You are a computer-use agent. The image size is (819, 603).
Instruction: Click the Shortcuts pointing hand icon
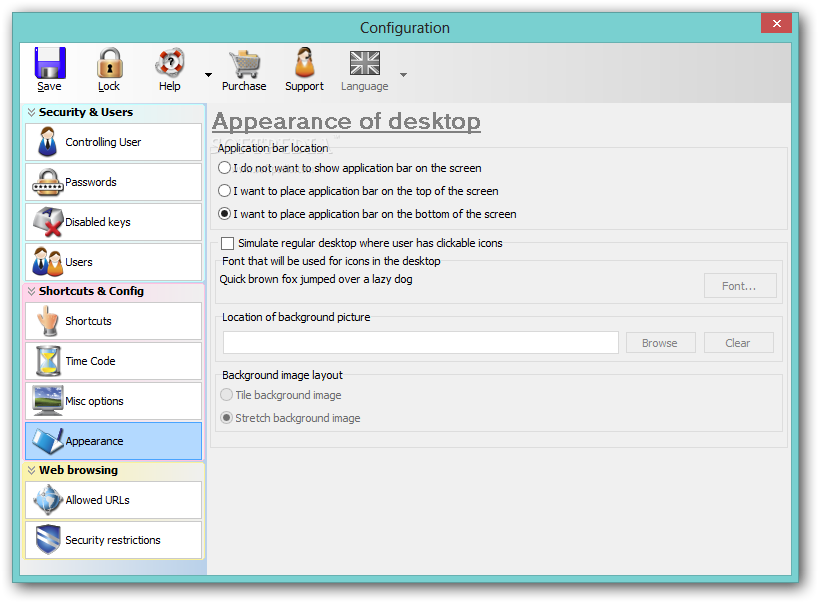point(48,321)
